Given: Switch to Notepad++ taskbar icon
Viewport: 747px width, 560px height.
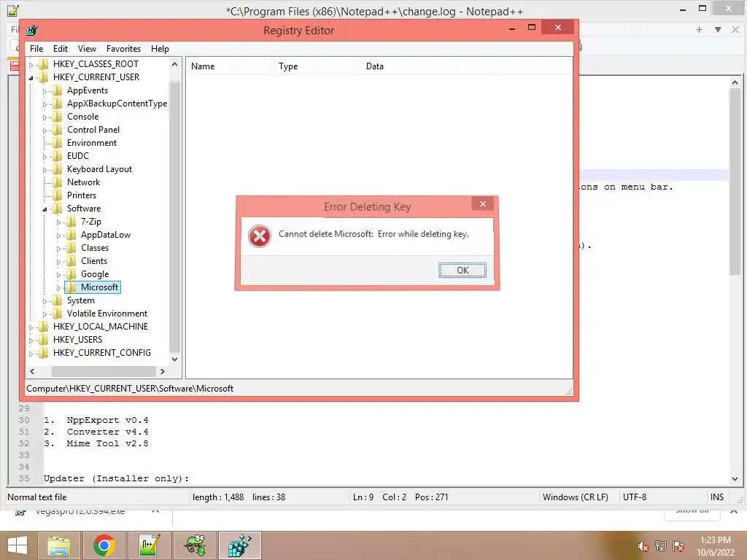Looking at the screenshot, I should coord(149,545).
